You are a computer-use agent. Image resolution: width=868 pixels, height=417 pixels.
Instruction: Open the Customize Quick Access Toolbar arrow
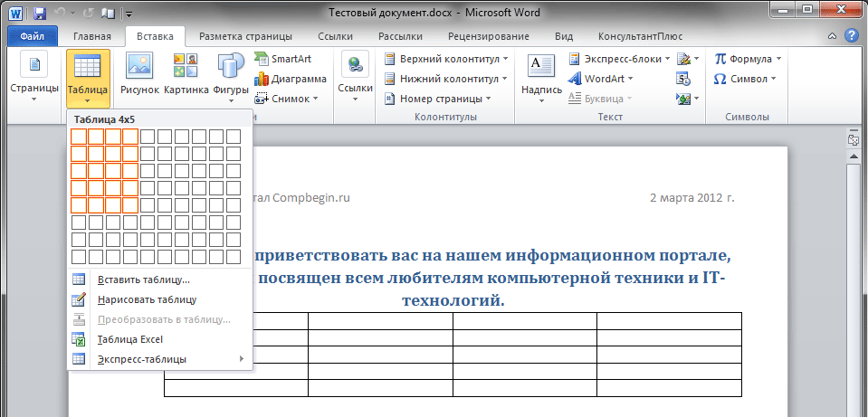(129, 13)
